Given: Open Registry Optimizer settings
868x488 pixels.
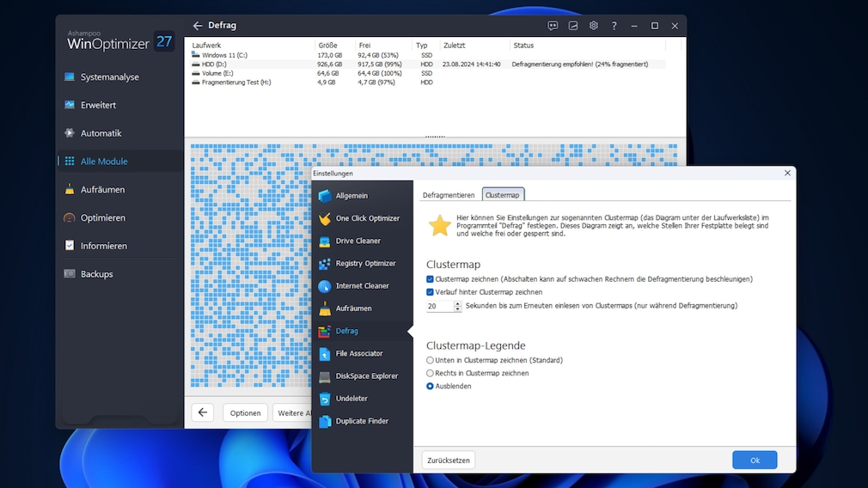Looking at the screenshot, I should tap(365, 264).
